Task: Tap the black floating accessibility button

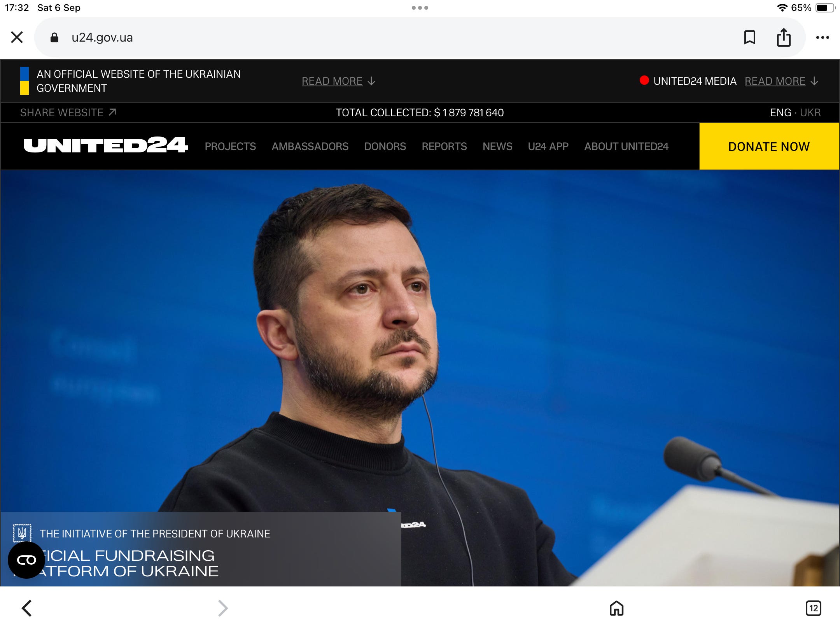Action: (26, 560)
